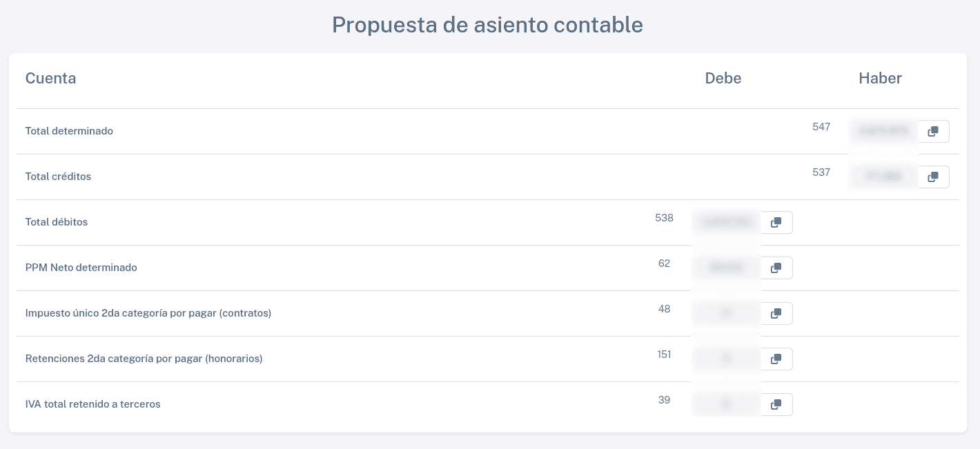Sort by the Cuenta column header
980x449 pixels.
tap(50, 78)
